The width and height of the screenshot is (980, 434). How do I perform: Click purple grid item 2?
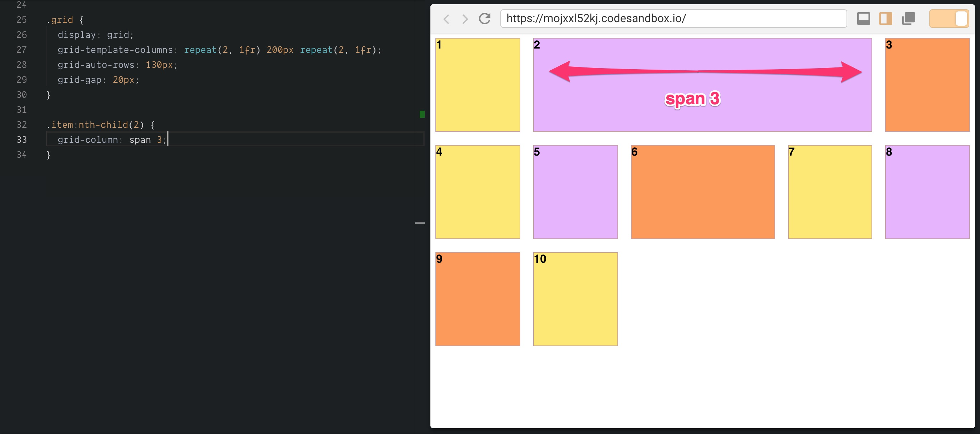click(702, 85)
